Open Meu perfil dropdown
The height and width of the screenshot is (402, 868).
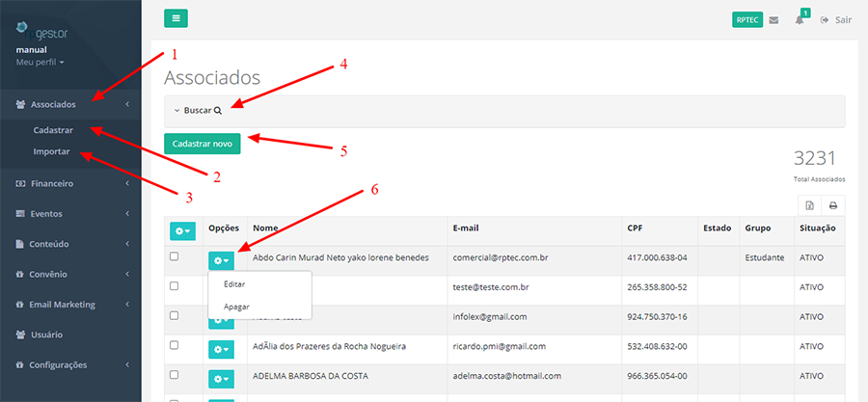click(x=41, y=62)
